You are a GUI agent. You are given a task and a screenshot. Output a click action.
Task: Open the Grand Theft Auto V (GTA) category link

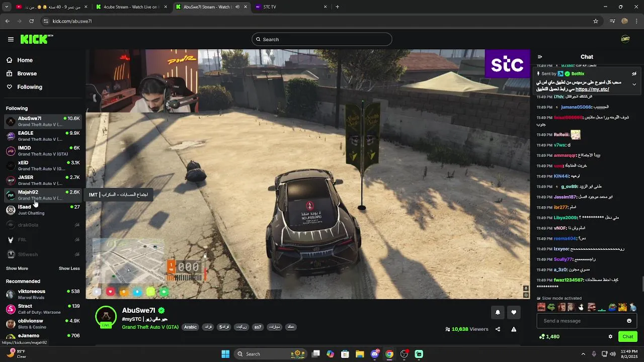(x=150, y=327)
